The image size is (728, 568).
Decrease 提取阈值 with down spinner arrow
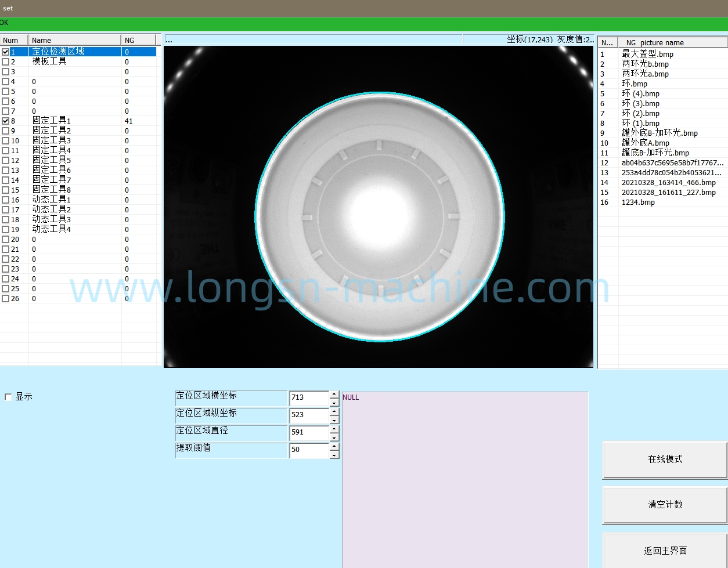click(x=334, y=455)
